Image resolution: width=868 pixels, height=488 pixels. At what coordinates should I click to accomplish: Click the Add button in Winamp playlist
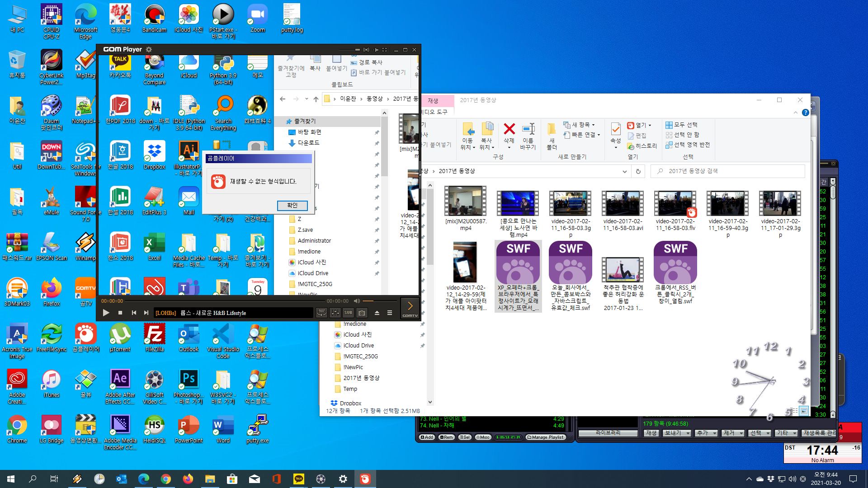point(426,437)
